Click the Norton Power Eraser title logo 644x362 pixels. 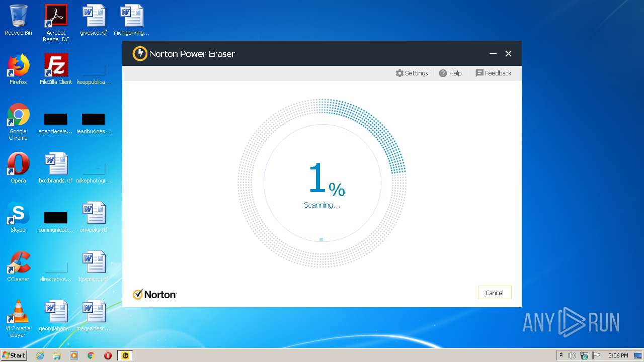pos(140,54)
